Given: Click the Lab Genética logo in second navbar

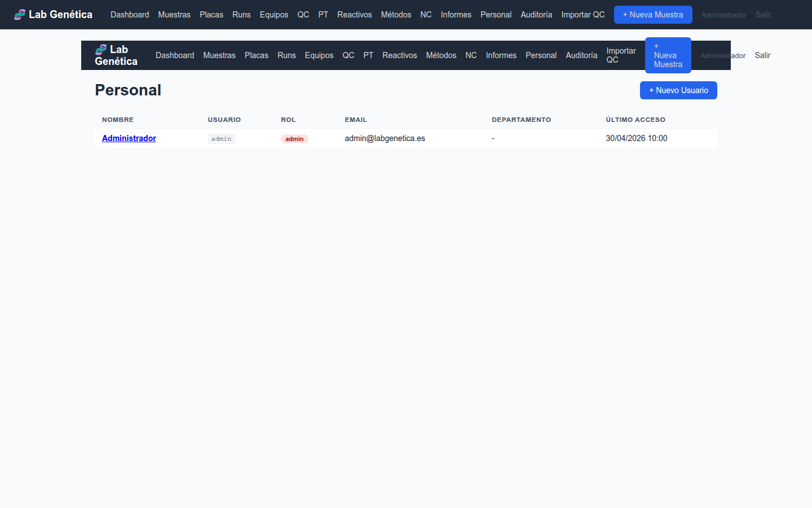Looking at the screenshot, I should (x=116, y=55).
